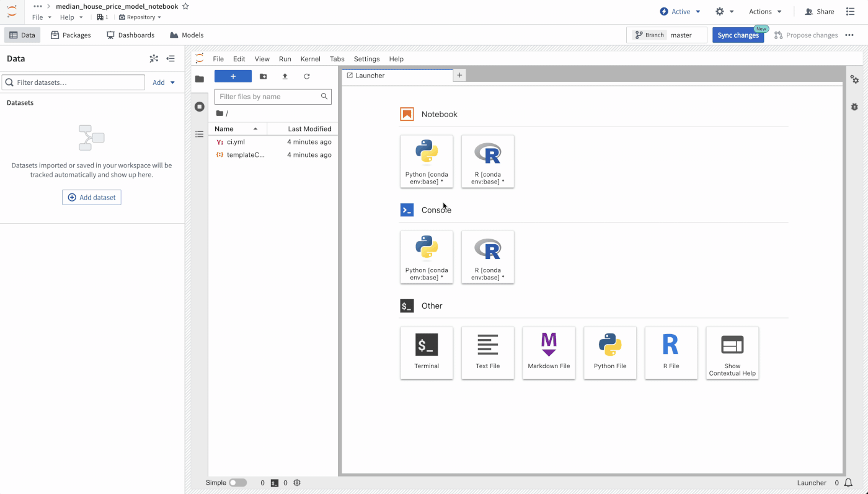The width and height of the screenshot is (868, 494).
Task: Open the JupyterLab Help menu
Action: pyautogui.click(x=396, y=59)
